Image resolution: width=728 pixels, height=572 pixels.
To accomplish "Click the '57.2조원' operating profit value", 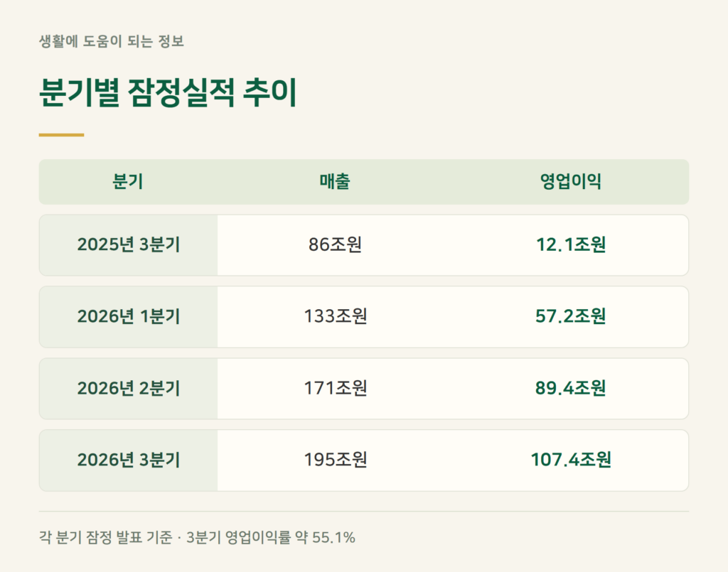I will coord(571,316).
